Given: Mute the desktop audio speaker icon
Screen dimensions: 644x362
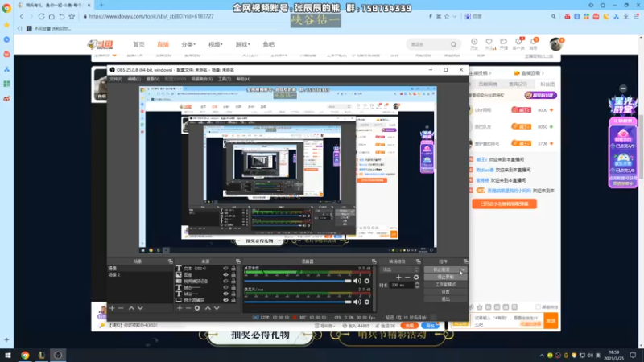Looking at the screenshot, I should pyautogui.click(x=357, y=281).
